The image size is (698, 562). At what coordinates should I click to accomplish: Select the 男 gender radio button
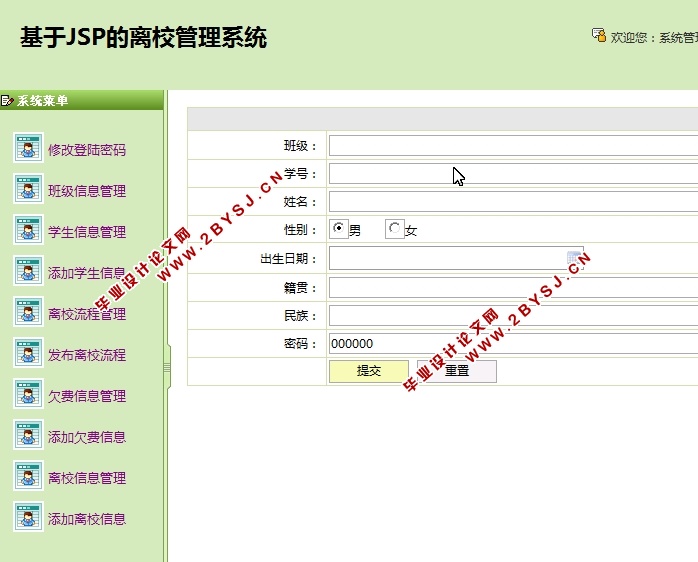(x=339, y=228)
